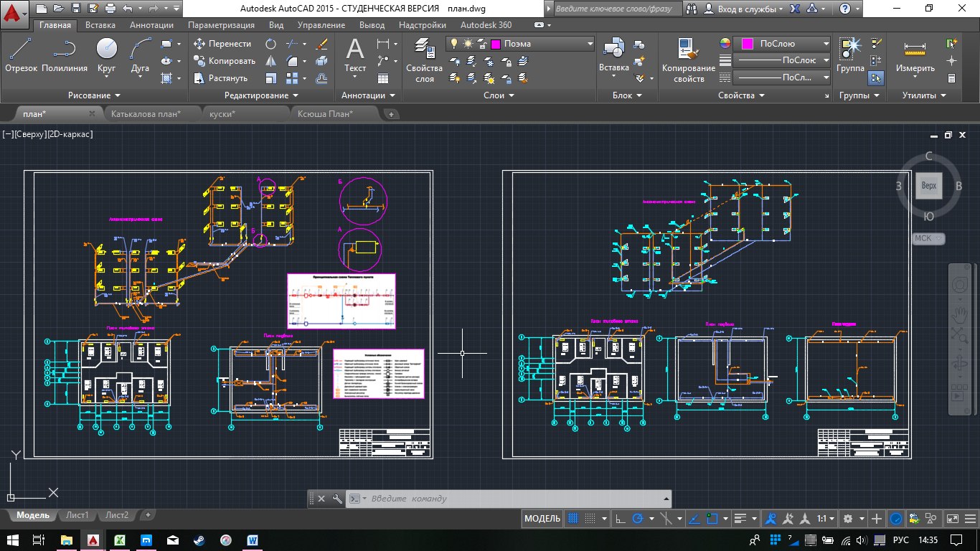
Task: Click the Plot printer icon
Action: click(x=110, y=9)
